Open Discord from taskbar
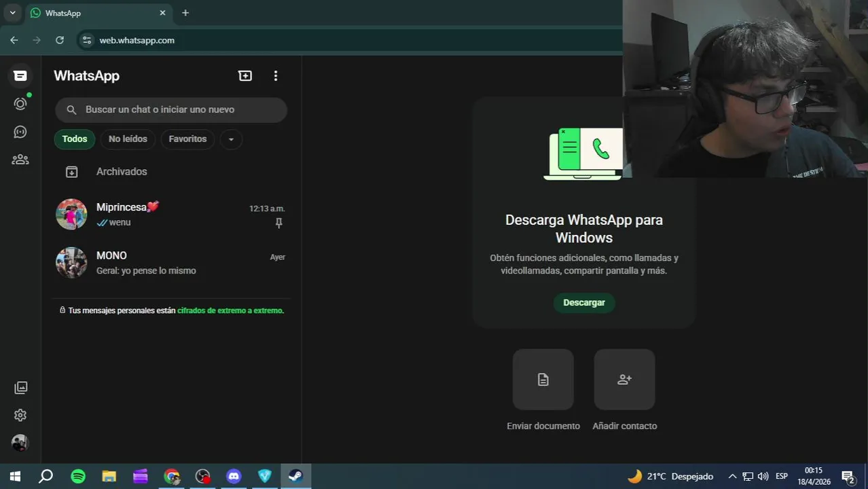 [234, 477]
